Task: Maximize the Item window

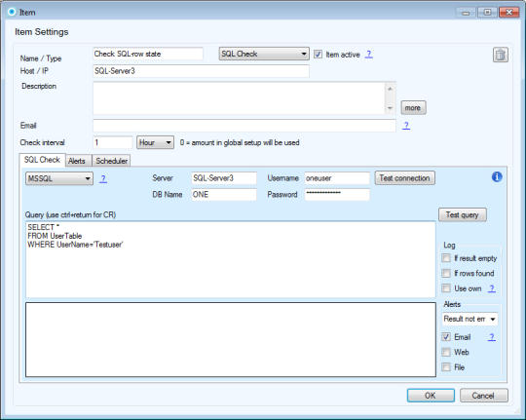Action: click(487, 13)
